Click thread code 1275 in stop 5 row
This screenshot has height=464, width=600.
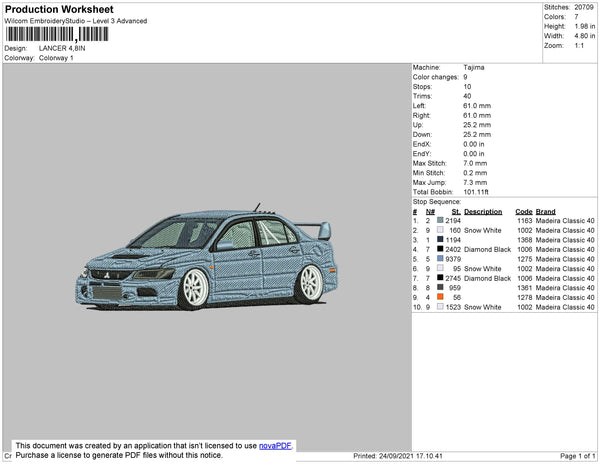pos(525,259)
